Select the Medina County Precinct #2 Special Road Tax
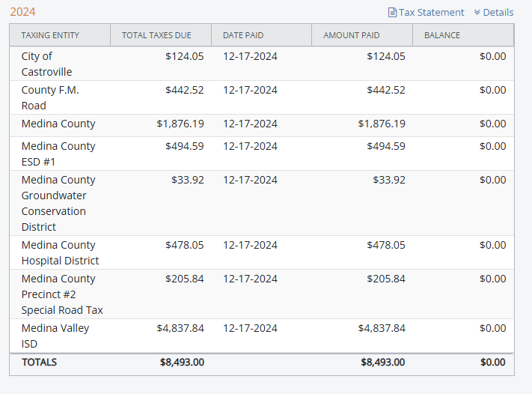The image size is (532, 394). (61, 294)
